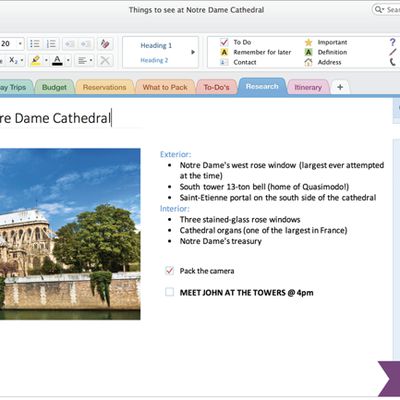Open the font size dropdown arrow

20,44
